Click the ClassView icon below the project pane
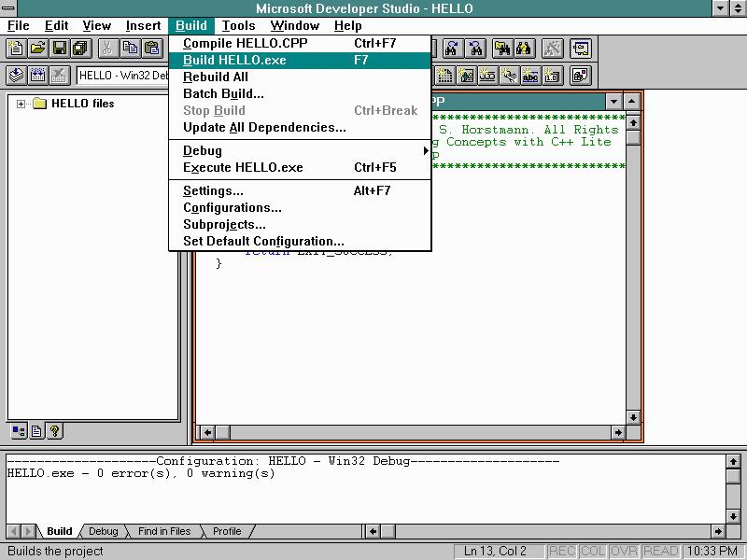Screen dimensions: 747x560 click(x=18, y=430)
